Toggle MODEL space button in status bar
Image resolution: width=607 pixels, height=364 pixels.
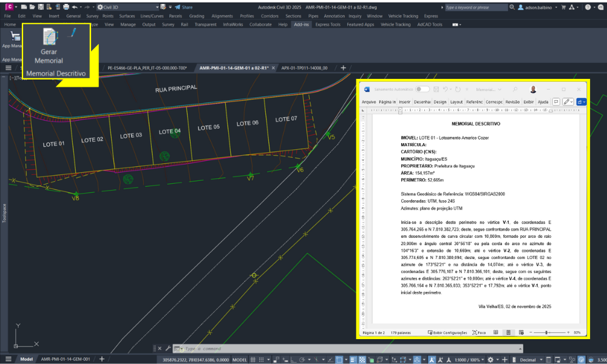point(239,360)
